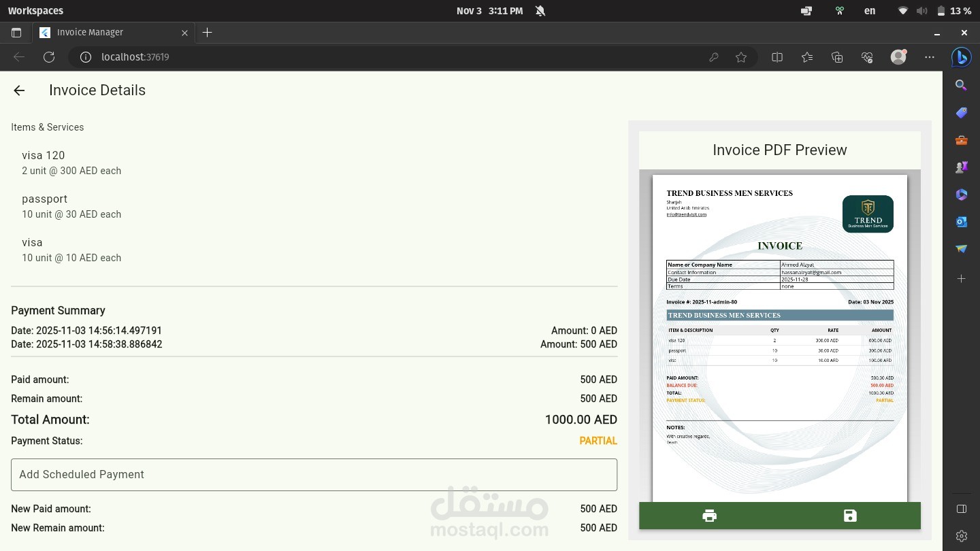Screen dimensions: 980x551
Task: Open the volume indicator
Action: 922,11
